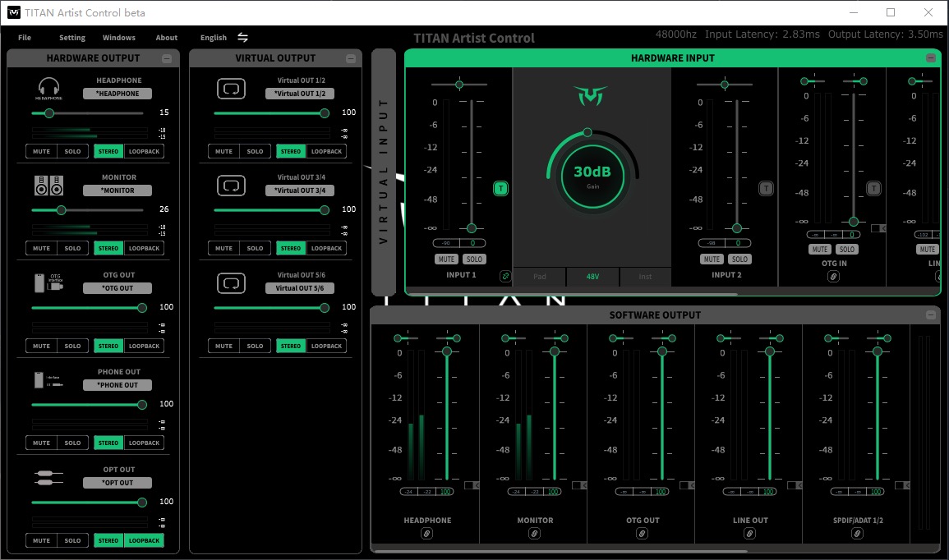Viewport: 949px width, 560px height.
Task: Click the phone out device icon
Action: 49,380
